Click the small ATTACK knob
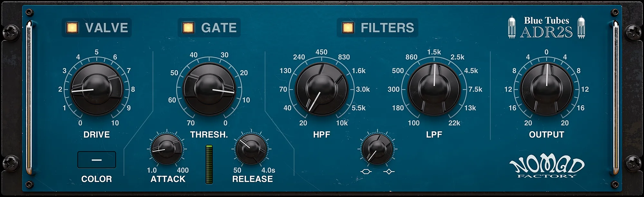This screenshot has width=644, height=197. pos(166,149)
